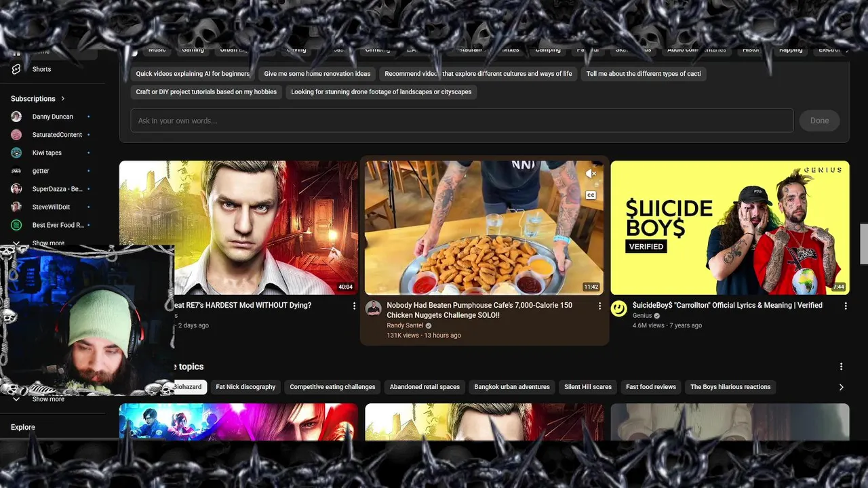The image size is (868, 488).
Task: Open '$uicideBoy$ Carrollton Official Lyrics & Meaning' title
Action: point(727,306)
